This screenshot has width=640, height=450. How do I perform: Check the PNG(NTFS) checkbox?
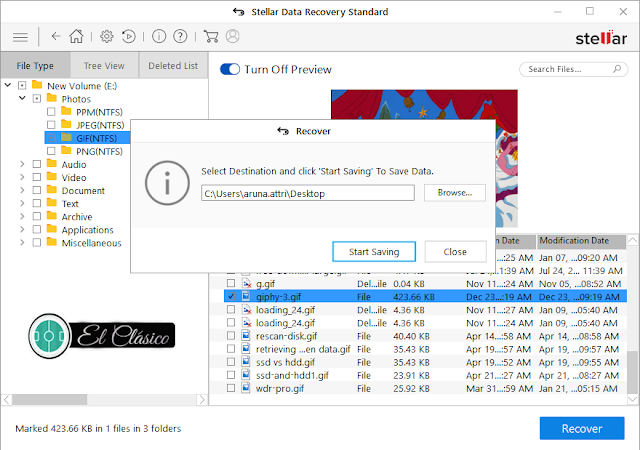[51, 151]
